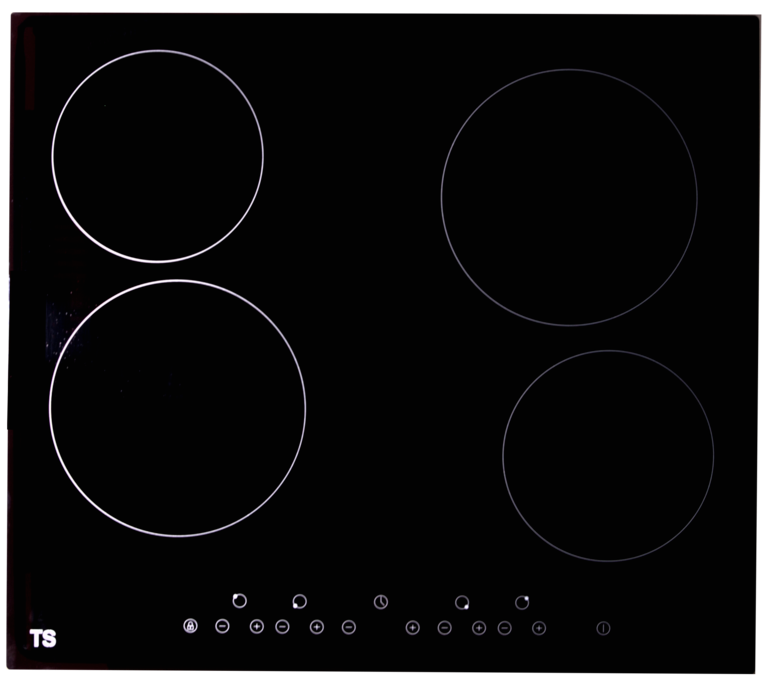Decrease heat for the rear-right zone
Viewport: 766px width, 682px height.
coord(505,628)
